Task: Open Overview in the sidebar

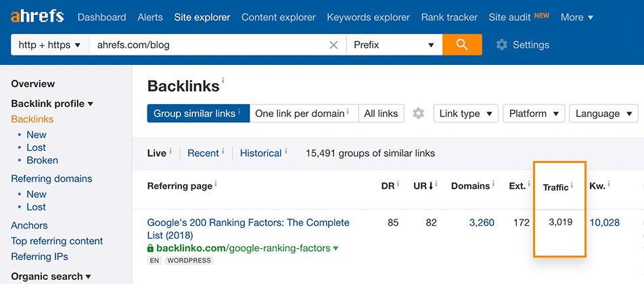Action: click(33, 84)
